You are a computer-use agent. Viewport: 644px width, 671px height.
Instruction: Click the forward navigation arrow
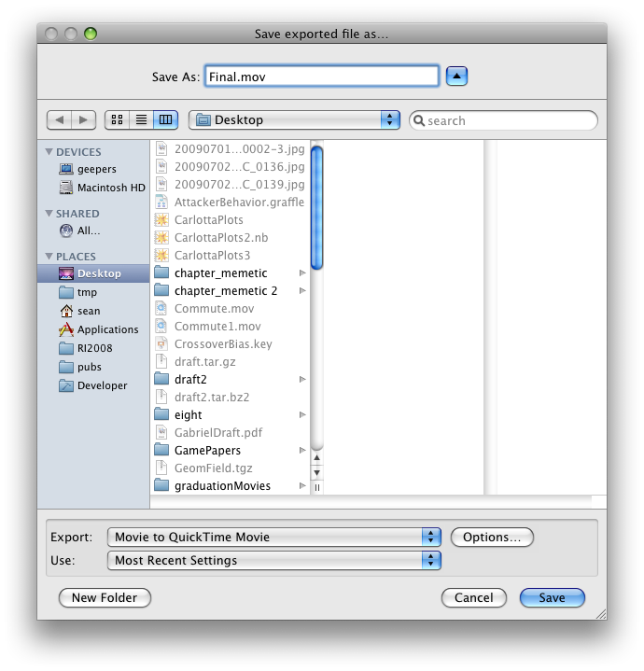click(x=84, y=120)
